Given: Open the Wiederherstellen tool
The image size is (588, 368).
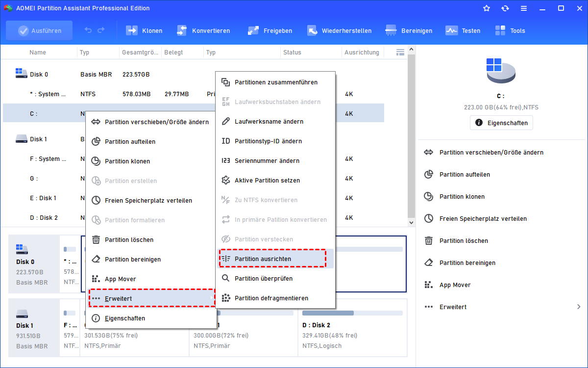Looking at the screenshot, I should (312, 30).
